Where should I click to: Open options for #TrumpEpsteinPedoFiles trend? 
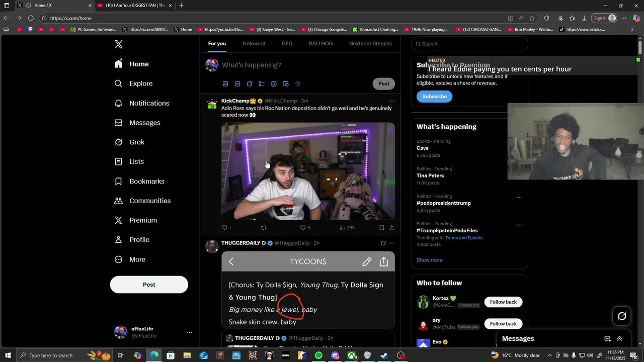click(519, 225)
